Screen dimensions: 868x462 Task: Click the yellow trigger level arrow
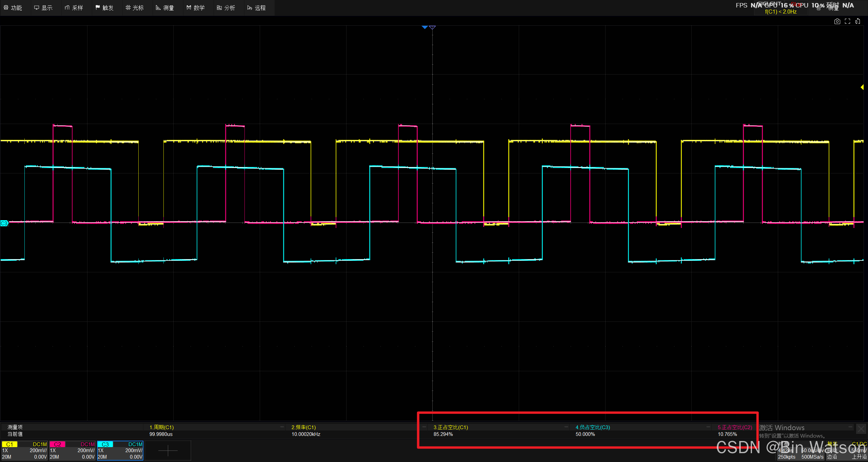point(862,87)
